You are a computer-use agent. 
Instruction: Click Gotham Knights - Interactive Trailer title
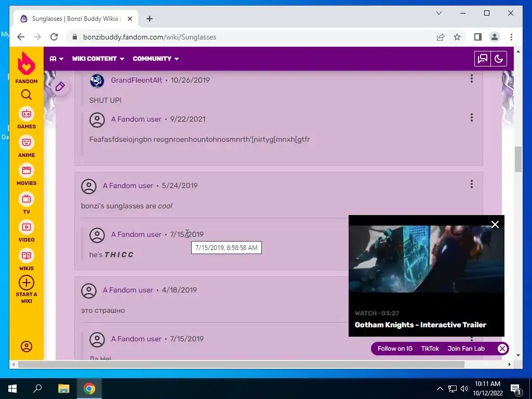point(420,325)
